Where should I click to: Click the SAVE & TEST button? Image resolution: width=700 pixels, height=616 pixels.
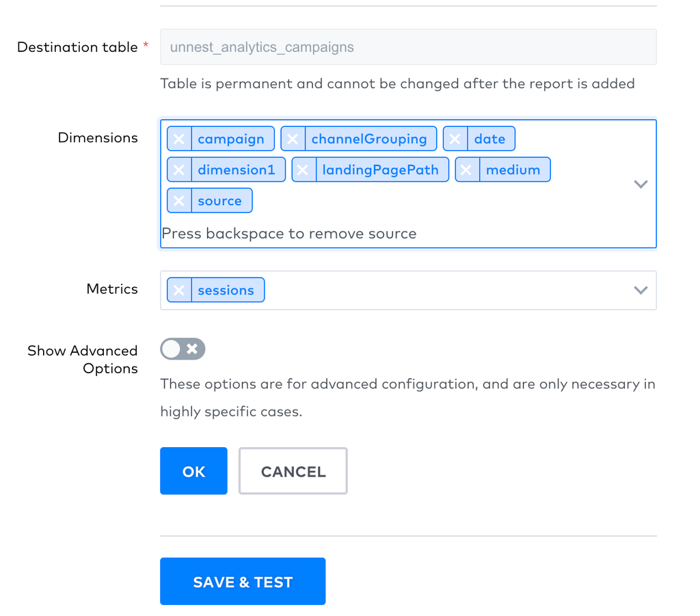click(243, 582)
